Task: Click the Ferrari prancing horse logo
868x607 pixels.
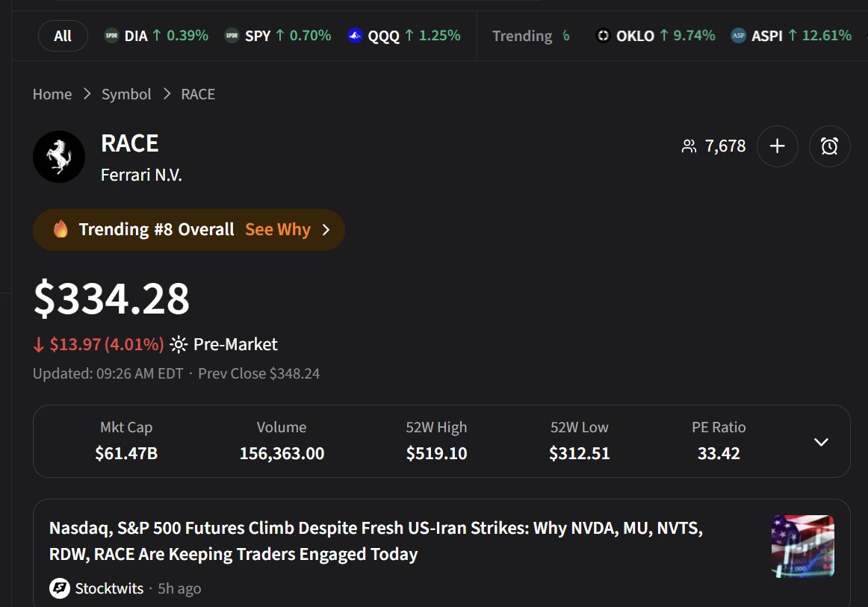Action: click(x=59, y=157)
